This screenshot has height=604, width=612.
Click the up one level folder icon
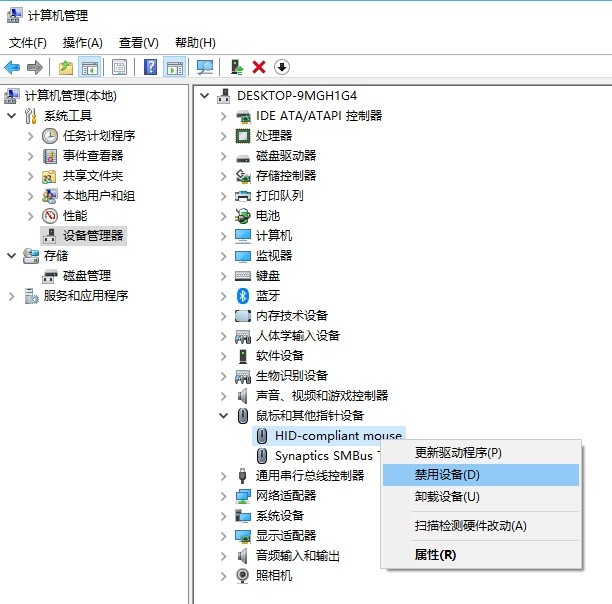[66, 68]
